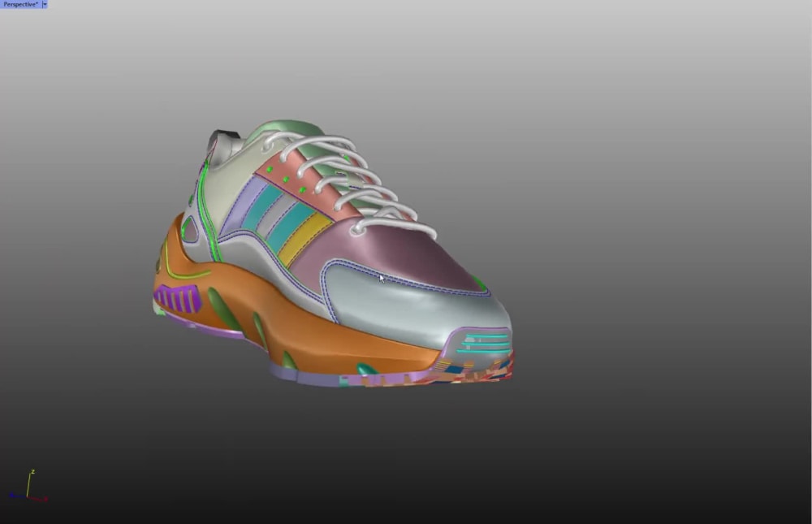The height and width of the screenshot is (524, 812).
Task: Select the yellow side stripe on the shoe
Action: tap(305, 237)
